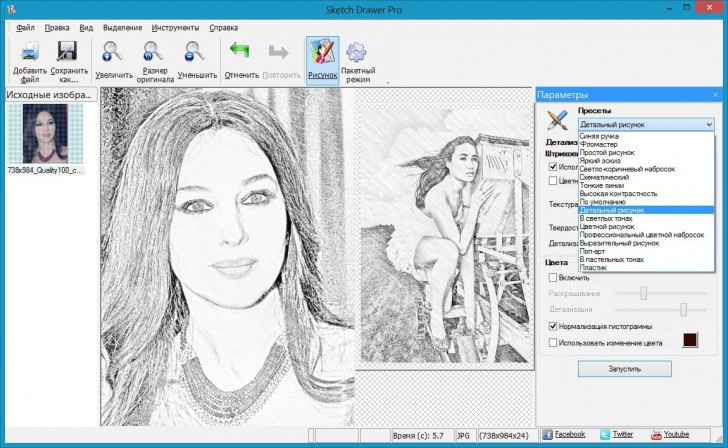The image size is (728, 448).
Task: Choose В пастельных тонах preset
Action: [646, 260]
